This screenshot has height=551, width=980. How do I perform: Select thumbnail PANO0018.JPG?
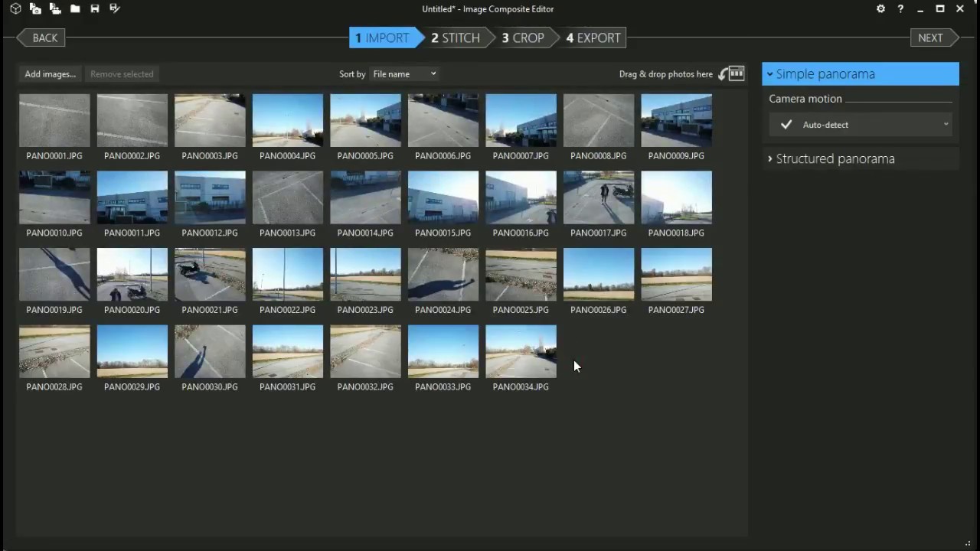676,197
